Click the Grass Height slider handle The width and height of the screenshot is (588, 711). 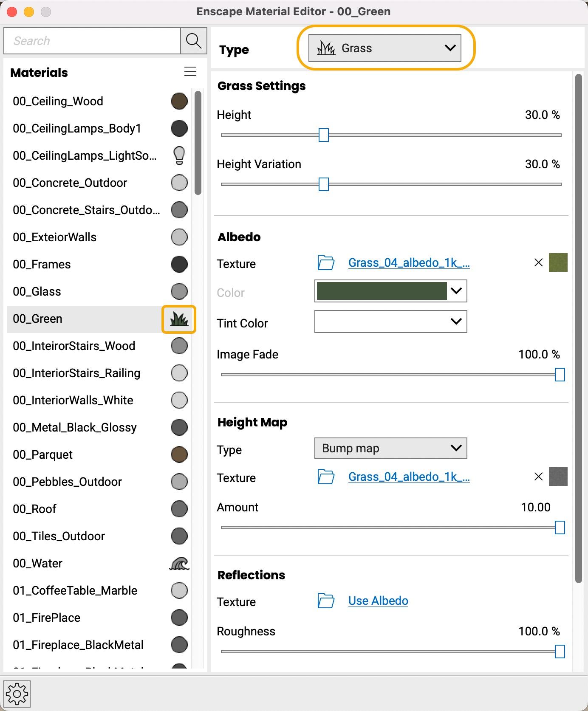[x=324, y=135]
